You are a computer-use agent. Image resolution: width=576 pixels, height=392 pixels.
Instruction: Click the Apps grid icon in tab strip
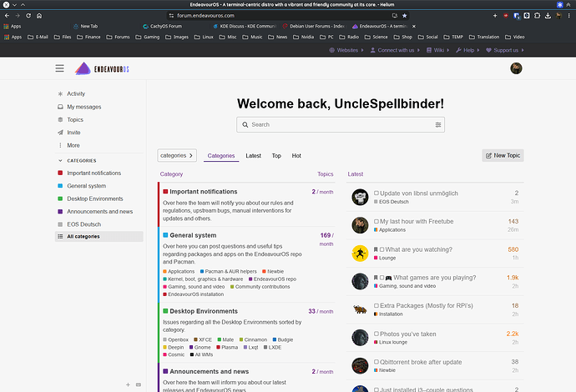6,26
